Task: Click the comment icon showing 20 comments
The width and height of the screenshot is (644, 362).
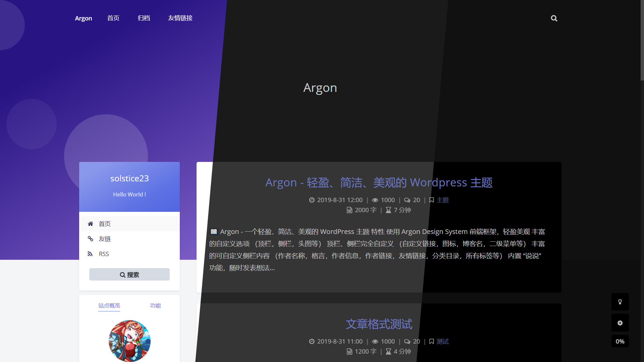Action: tap(407, 200)
